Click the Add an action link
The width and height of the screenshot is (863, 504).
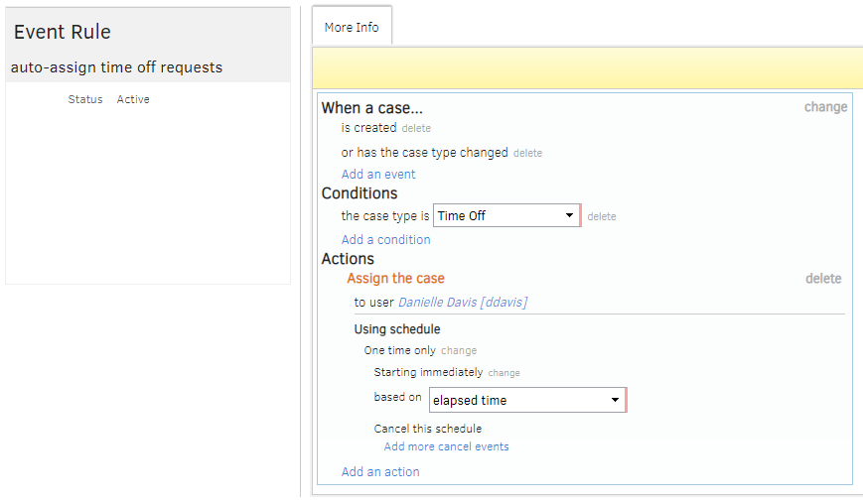(x=380, y=472)
